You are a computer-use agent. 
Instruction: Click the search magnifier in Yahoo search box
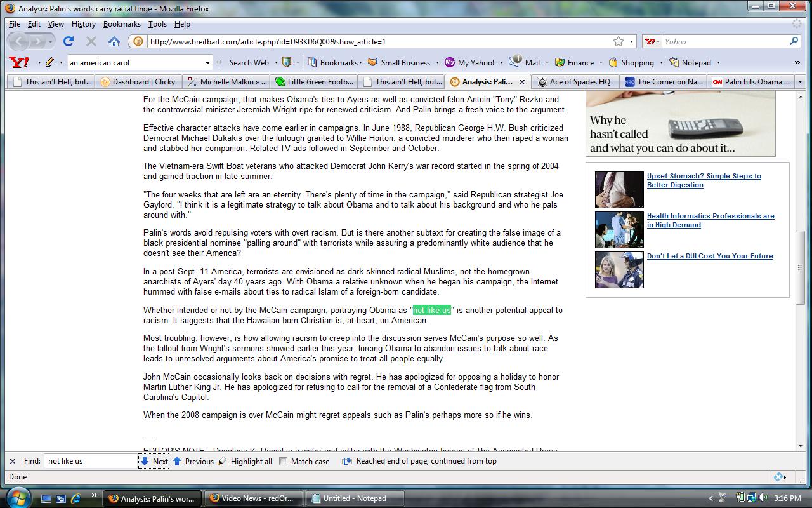794,41
